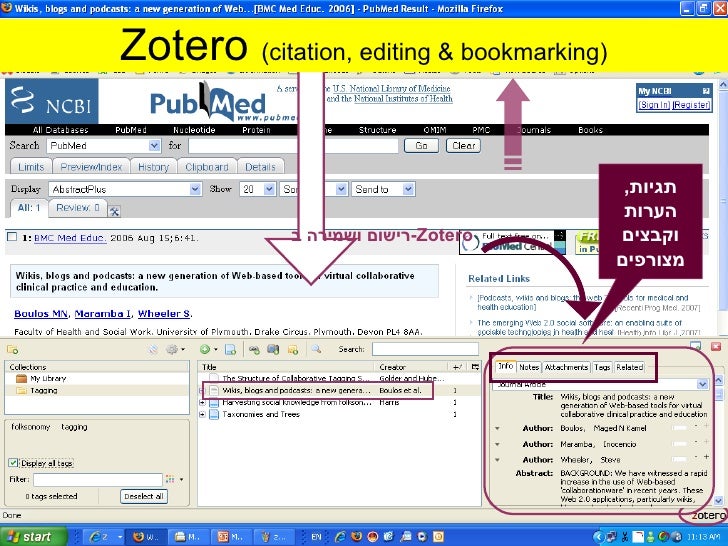This screenshot has height=546, width=728.
Task: Open the BMC Med Educ journal link
Action: (x=70, y=238)
